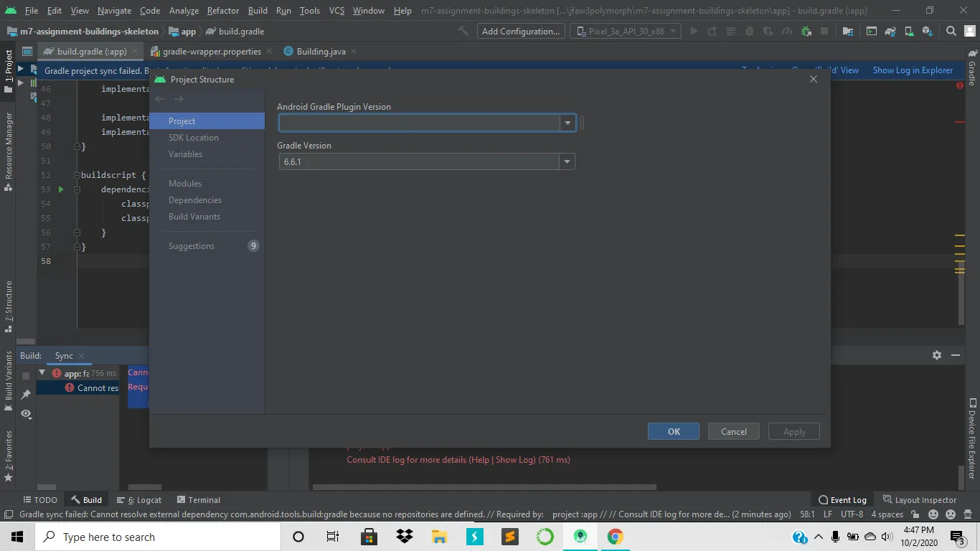
Task: Click the Search Everywhere magnifier icon
Action: 951,32
